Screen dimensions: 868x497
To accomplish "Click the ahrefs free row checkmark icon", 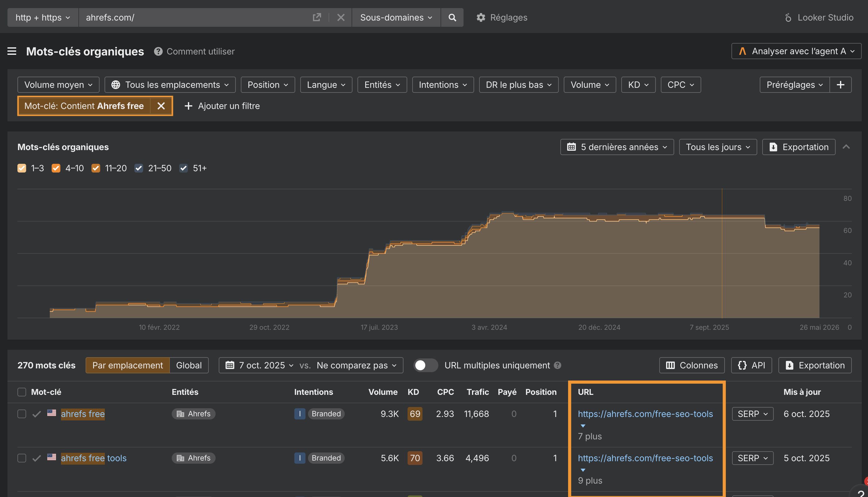I will [x=36, y=414].
